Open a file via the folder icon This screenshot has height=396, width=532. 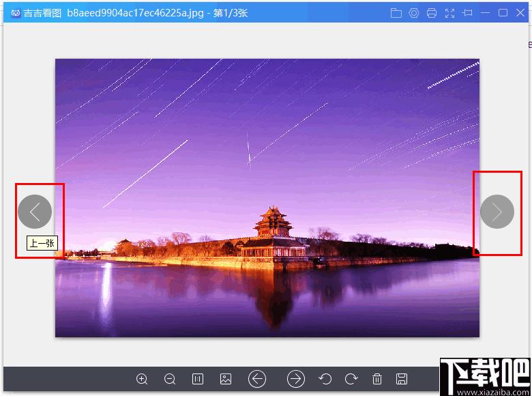(x=396, y=13)
